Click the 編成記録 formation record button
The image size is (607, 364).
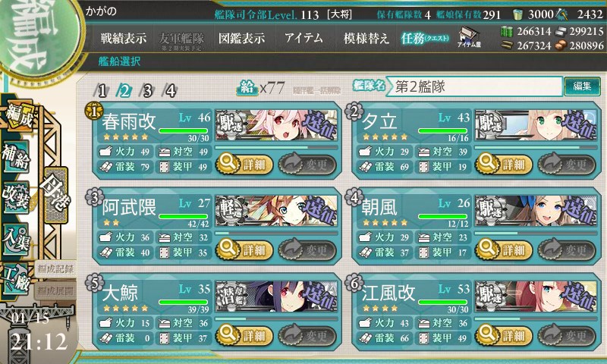click(55, 269)
